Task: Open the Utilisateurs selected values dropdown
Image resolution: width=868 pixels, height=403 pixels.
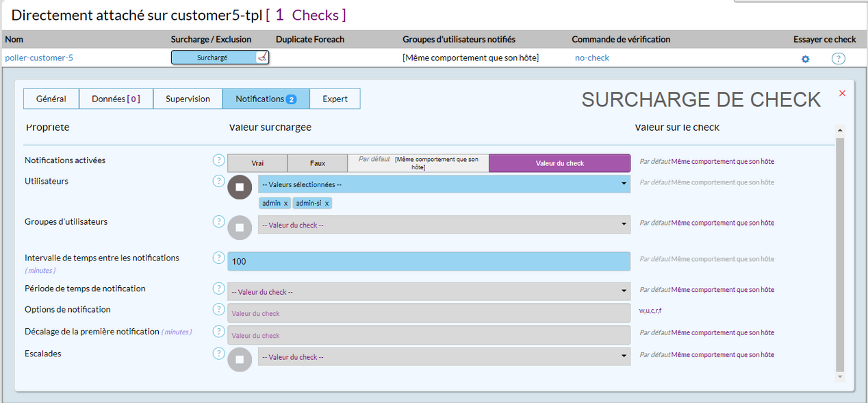Action: pos(444,184)
